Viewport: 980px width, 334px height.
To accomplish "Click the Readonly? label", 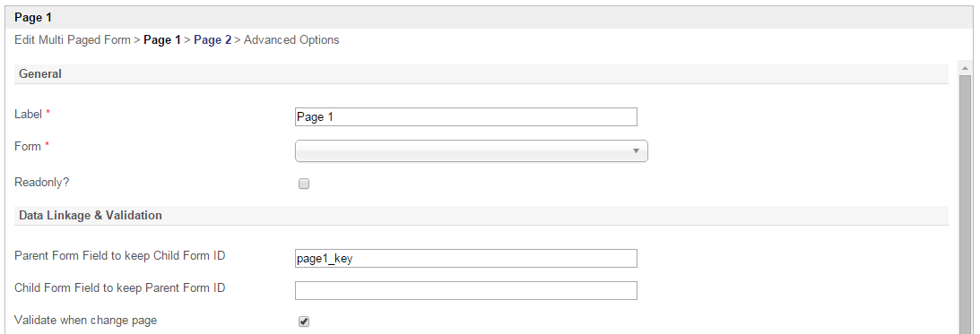I will click(42, 183).
